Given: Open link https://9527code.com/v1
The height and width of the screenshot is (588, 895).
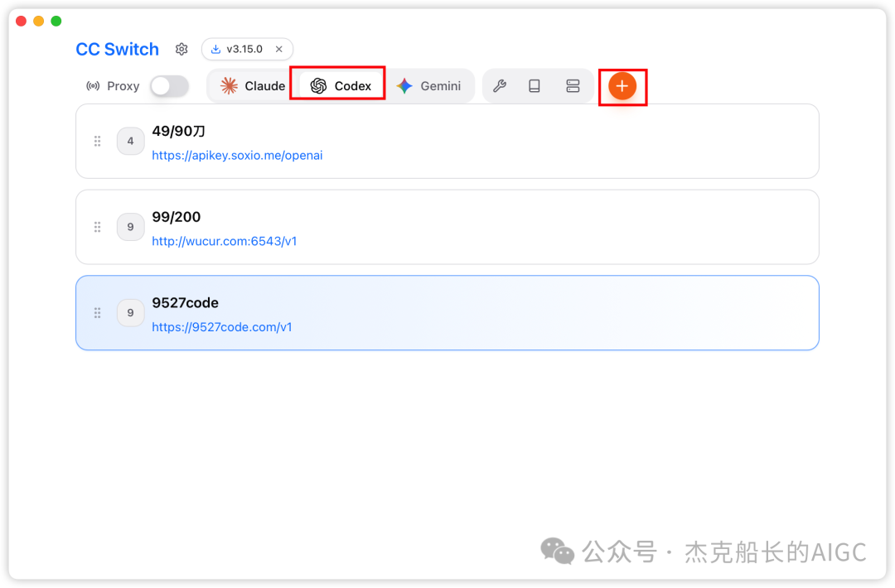Looking at the screenshot, I should point(222,327).
